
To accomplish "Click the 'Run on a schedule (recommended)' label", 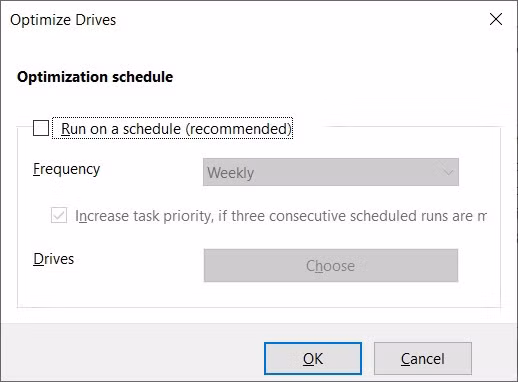I will [176, 129].
